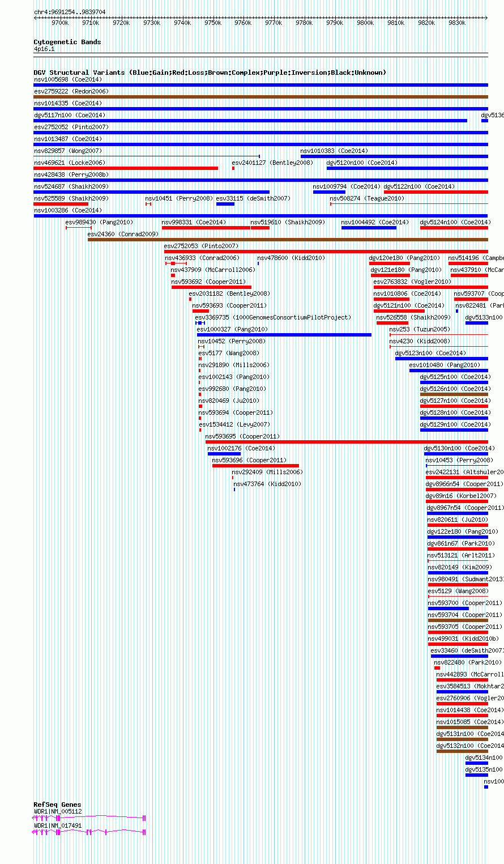Select nsv1009794 (Coe2014) label

[x=347, y=186]
